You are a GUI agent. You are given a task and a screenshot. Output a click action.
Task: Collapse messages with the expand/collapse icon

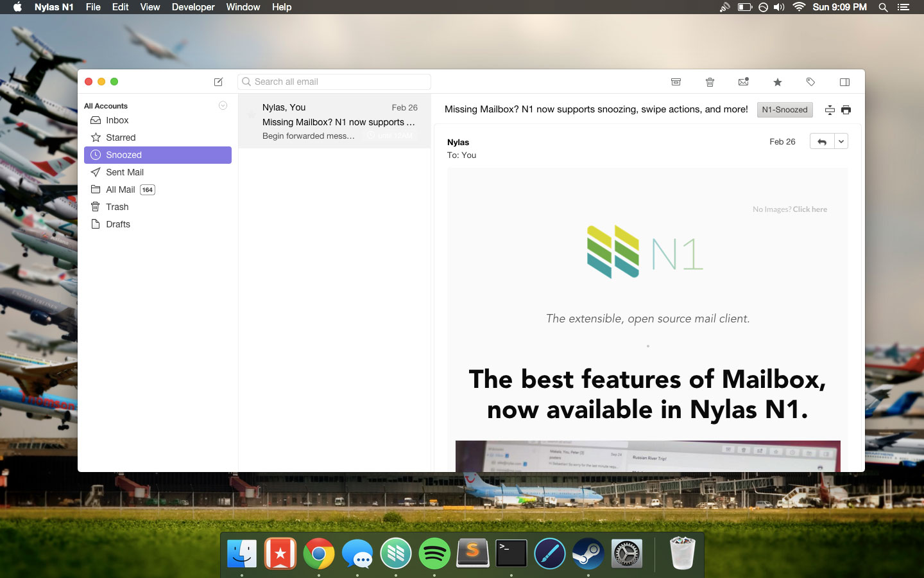click(x=830, y=110)
